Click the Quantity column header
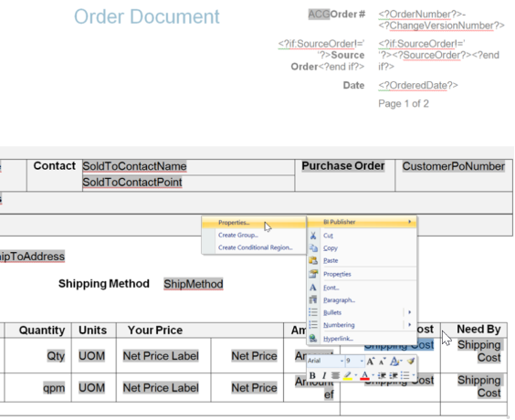This screenshot has width=515, height=420. pos(42,330)
